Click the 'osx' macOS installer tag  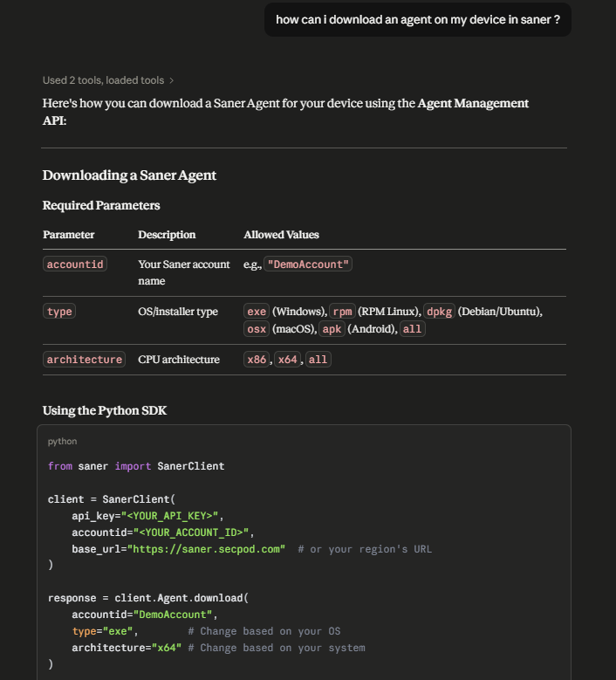coord(257,329)
